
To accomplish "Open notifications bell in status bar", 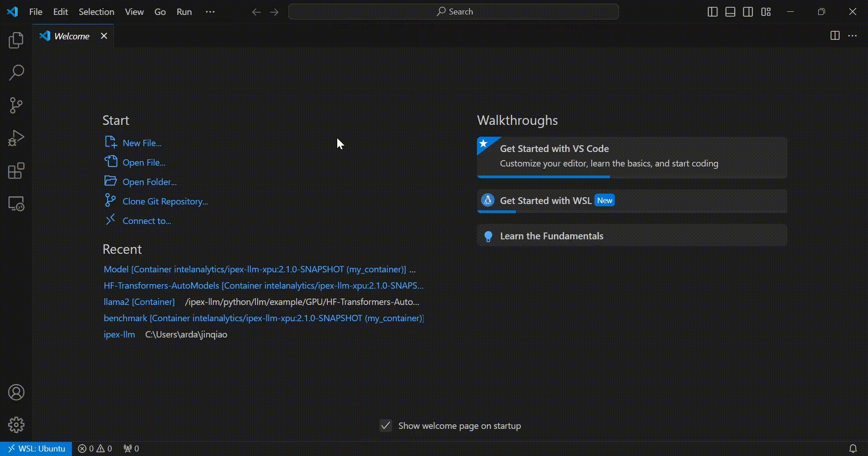I will (853, 449).
